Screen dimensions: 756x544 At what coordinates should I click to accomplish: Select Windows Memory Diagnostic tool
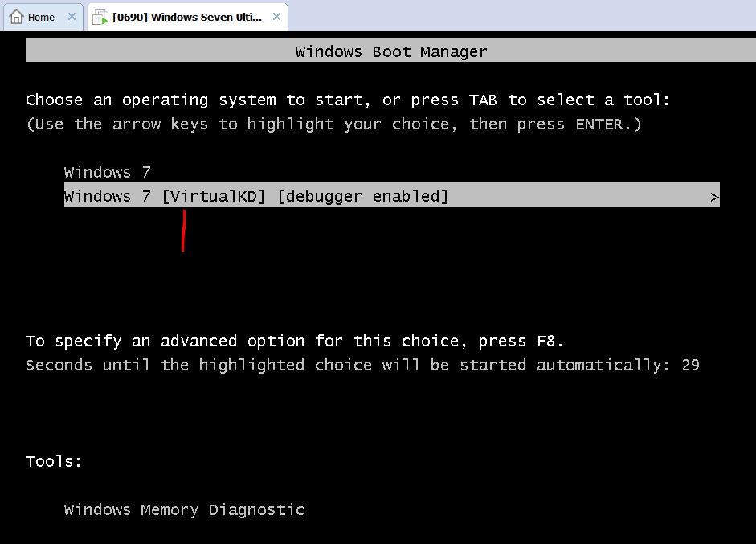click(184, 509)
